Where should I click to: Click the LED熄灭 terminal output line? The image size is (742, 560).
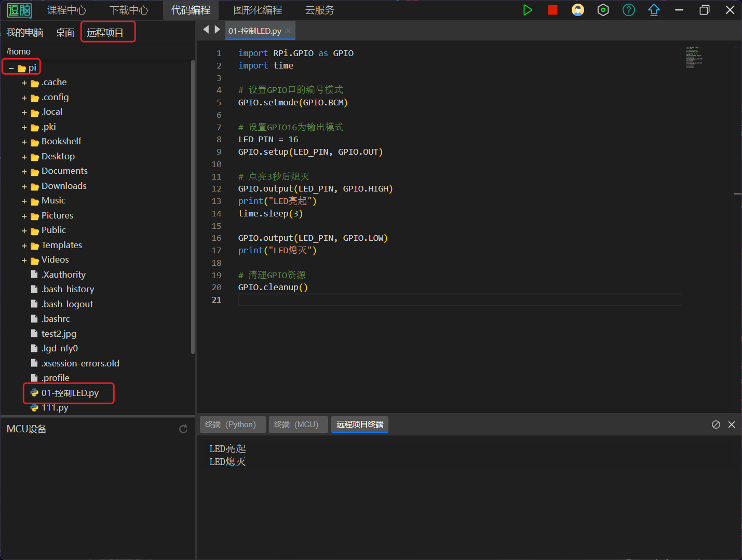pyautogui.click(x=227, y=461)
